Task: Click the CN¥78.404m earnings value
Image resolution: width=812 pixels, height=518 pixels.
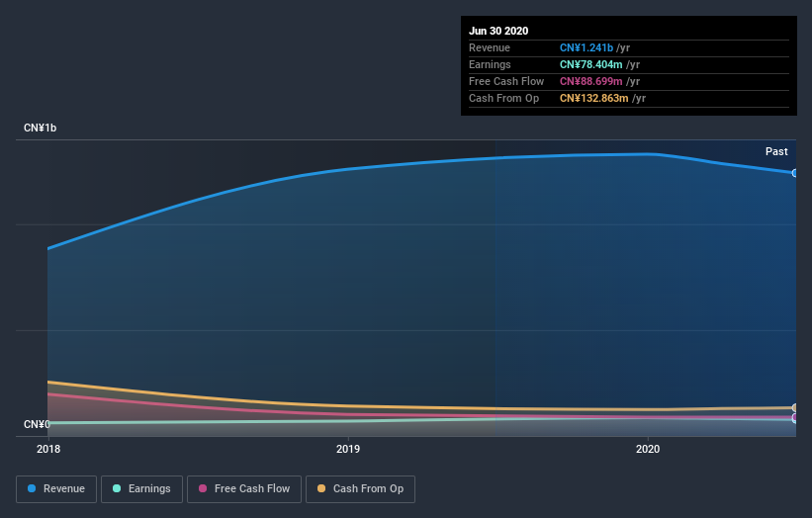Action: [590, 64]
